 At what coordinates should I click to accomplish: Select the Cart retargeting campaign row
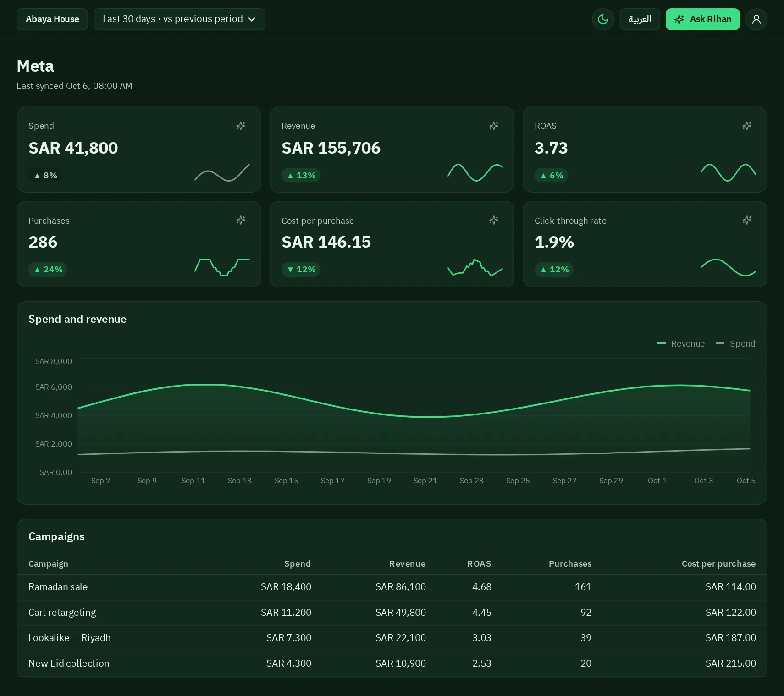(x=392, y=613)
